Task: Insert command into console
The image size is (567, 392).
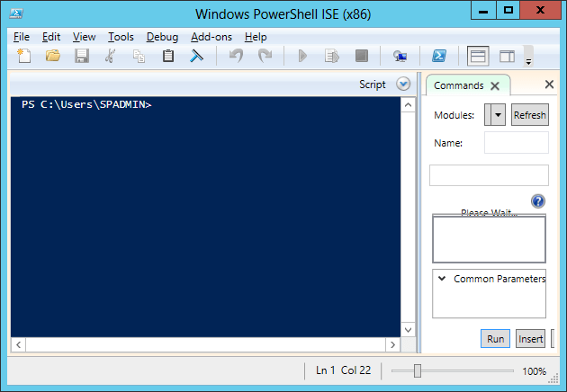Action: tap(530, 339)
